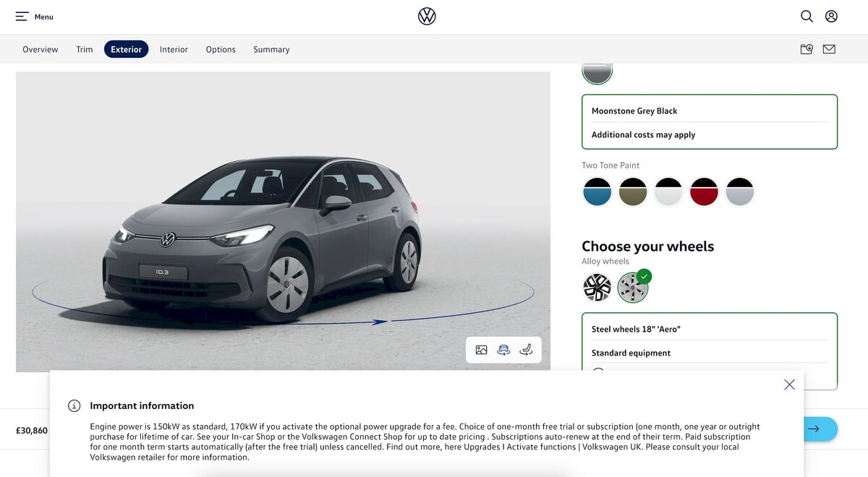Pick the olive two tone paint
The image size is (868, 477).
click(x=633, y=192)
